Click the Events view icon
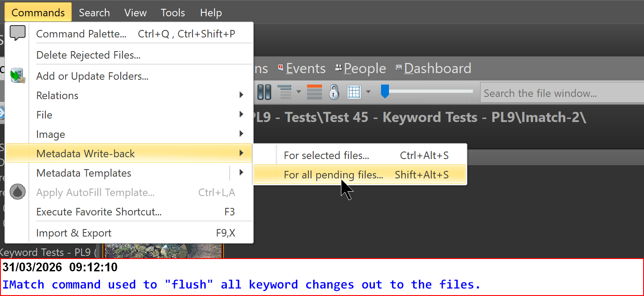The width and height of the screenshot is (644, 296). 281,68
